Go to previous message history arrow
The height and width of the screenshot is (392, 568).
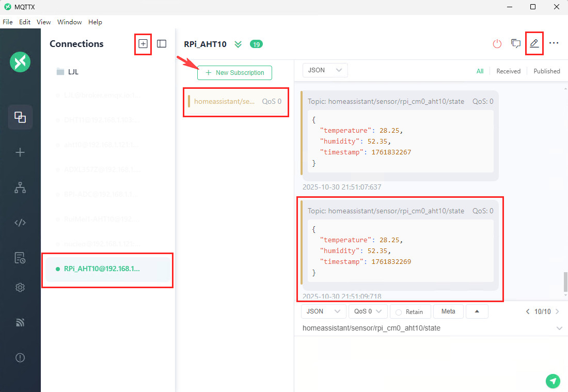[x=527, y=311]
